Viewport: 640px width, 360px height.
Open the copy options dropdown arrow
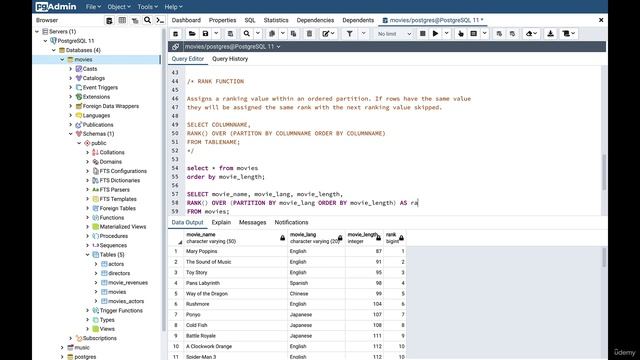pyautogui.click(x=282, y=34)
